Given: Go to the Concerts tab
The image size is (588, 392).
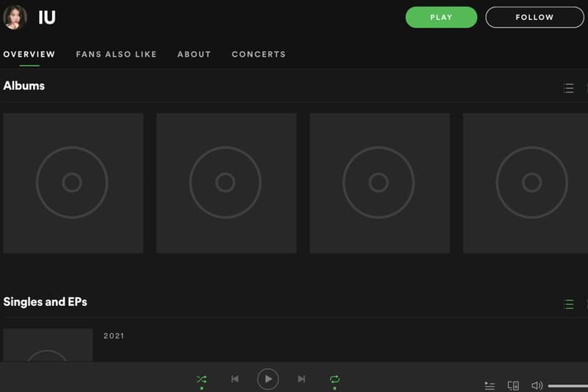Looking at the screenshot, I should 259,54.
